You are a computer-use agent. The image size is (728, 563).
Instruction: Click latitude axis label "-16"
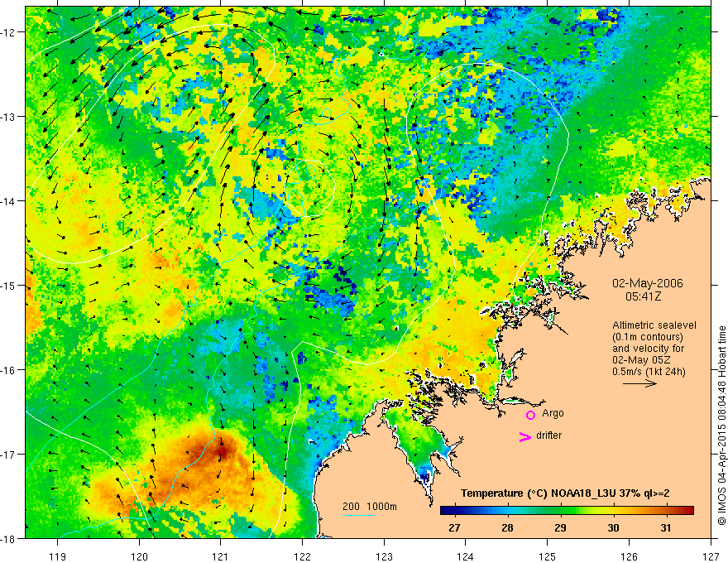(8, 370)
